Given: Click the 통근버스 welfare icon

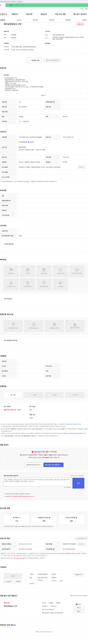Looking at the screenshot, I should (x=11, y=271).
